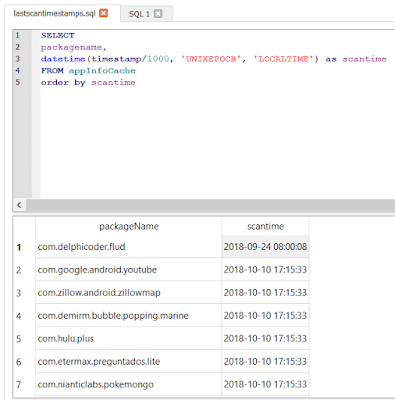Screen dimensions: 395x400
Task: Click the com.demirm.bubble.popping.marine cell
Action: (x=129, y=316)
